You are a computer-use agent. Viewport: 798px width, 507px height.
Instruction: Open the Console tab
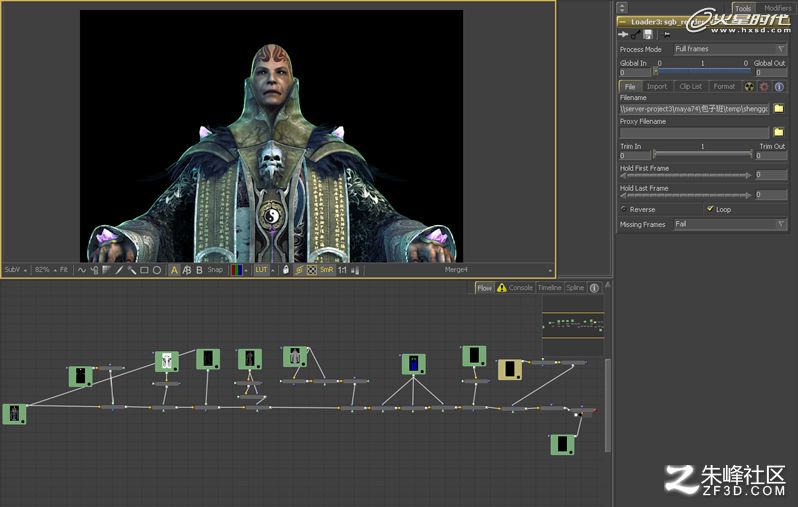[521, 288]
